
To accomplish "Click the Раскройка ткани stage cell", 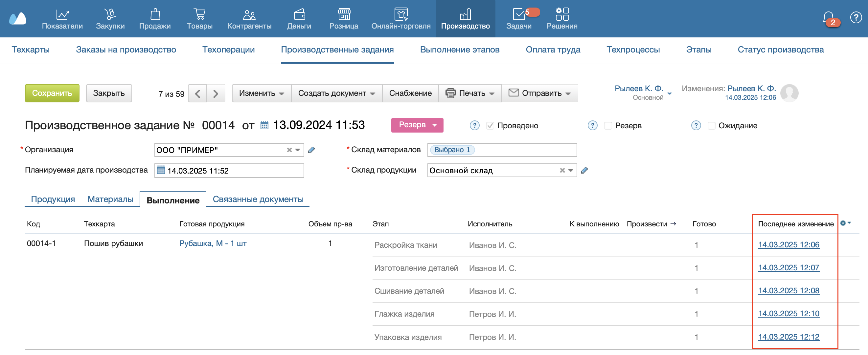I will (406, 245).
